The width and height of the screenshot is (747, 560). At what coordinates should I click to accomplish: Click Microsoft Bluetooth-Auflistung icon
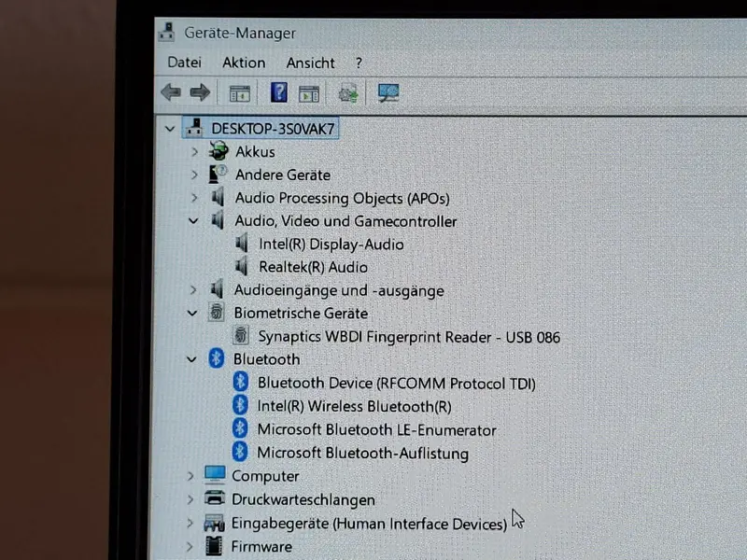[x=240, y=452]
